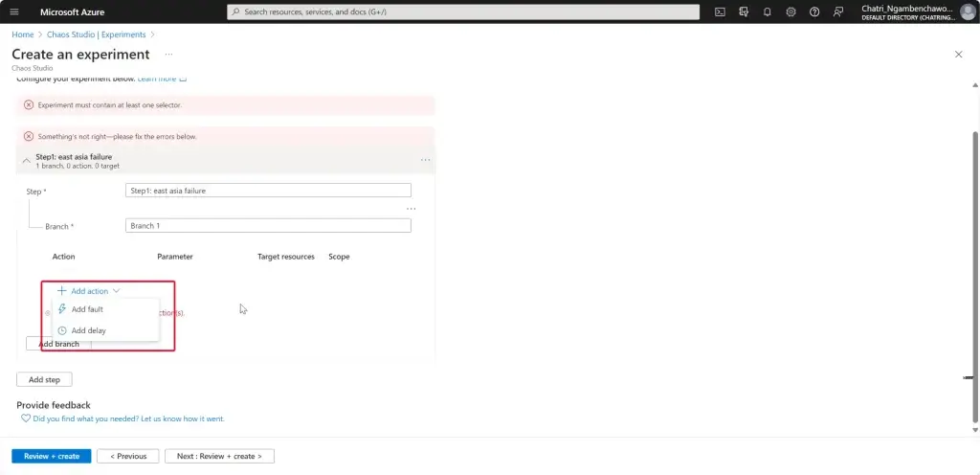Image resolution: width=980 pixels, height=475 pixels.
Task: Click the Previous button
Action: coord(128,456)
